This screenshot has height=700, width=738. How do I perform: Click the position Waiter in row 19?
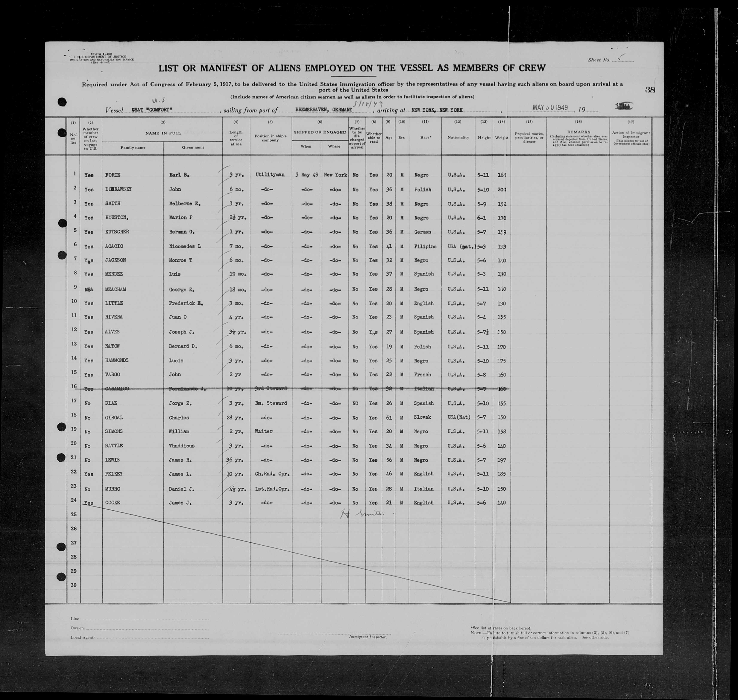pos(264,431)
